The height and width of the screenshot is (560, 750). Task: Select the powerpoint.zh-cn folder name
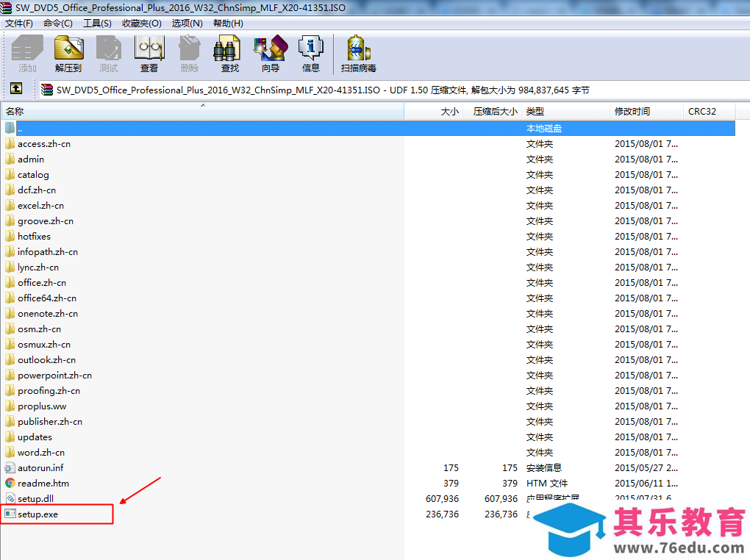tap(54, 375)
